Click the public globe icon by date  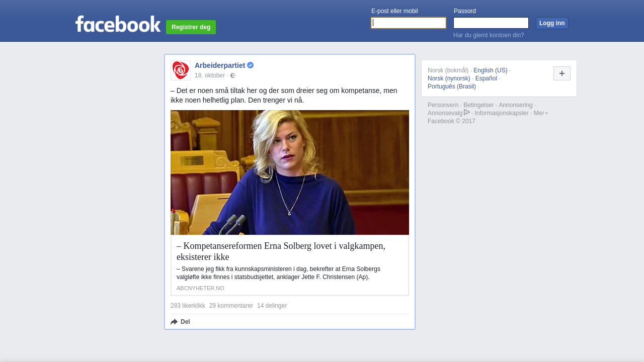pyautogui.click(x=233, y=75)
